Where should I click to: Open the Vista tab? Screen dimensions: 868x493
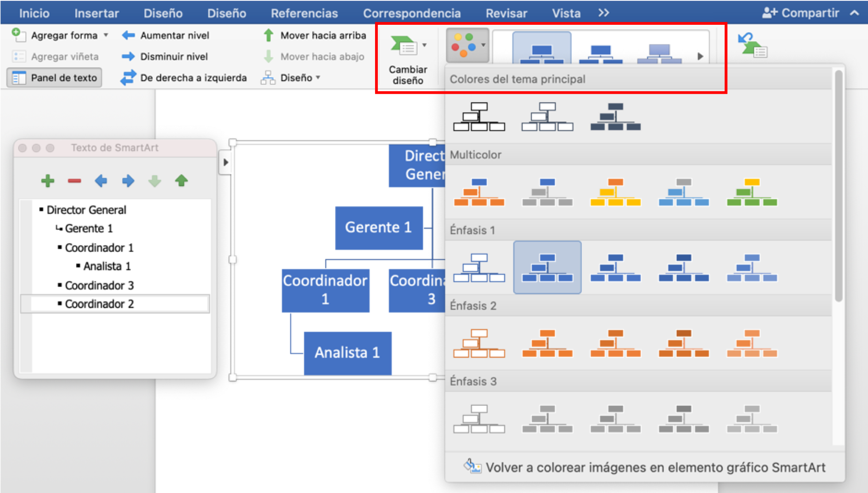click(x=566, y=13)
